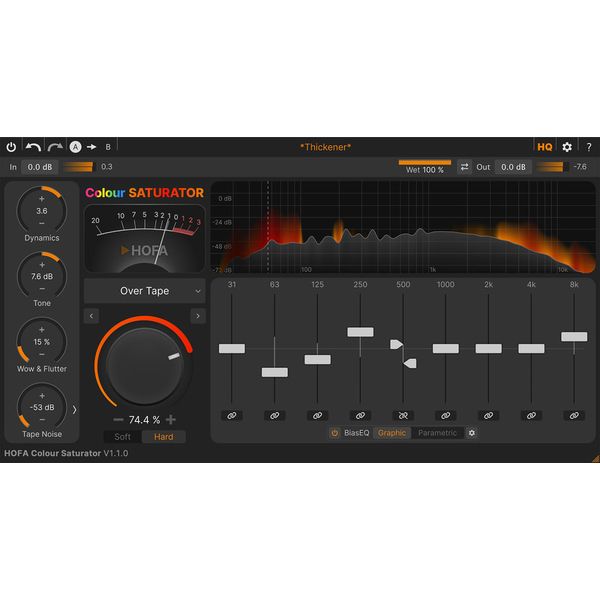600x600 pixels.
Task: Relink the unlinked 500 Hz band icon
Action: pyautogui.click(x=403, y=416)
